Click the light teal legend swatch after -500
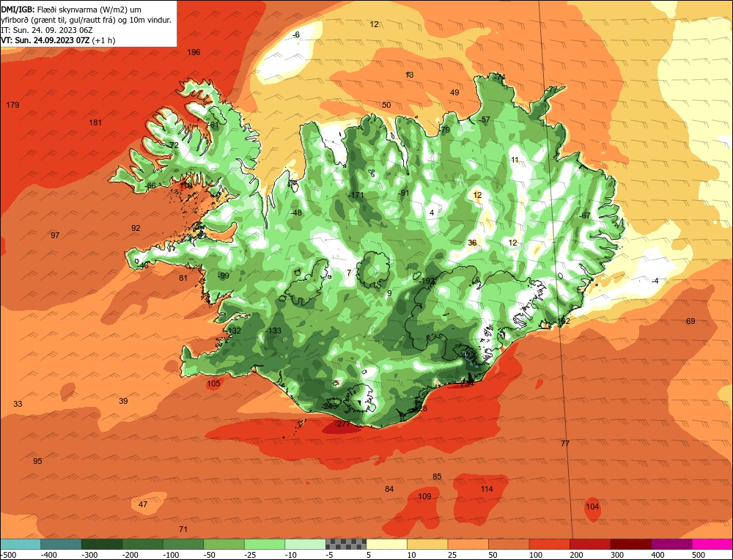Viewport: 733px width, 560px height. tap(20, 544)
